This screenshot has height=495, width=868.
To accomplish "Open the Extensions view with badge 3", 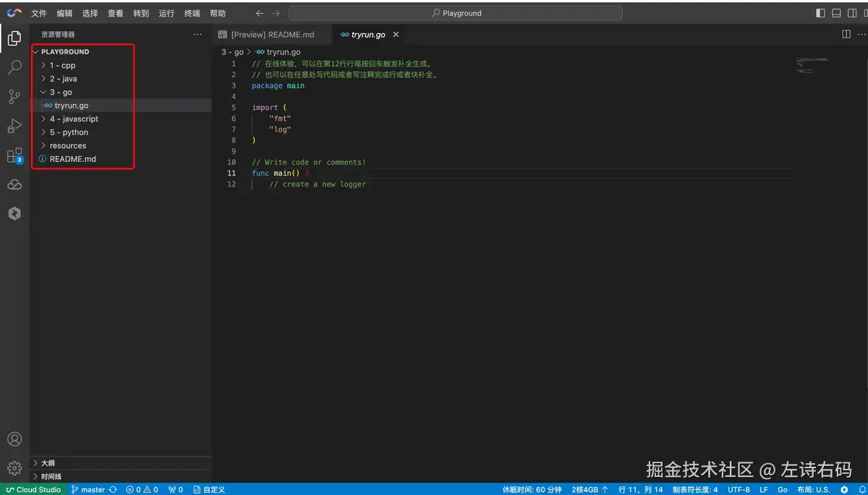I will tap(14, 155).
